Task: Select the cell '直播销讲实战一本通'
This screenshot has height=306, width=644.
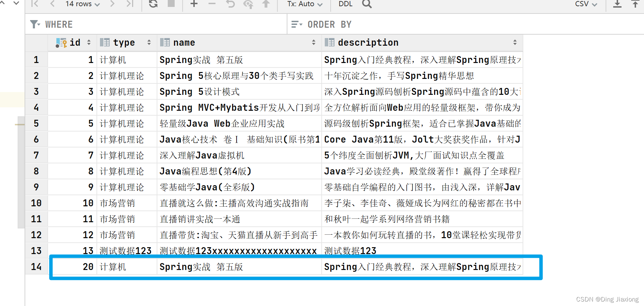Action: pos(239,219)
